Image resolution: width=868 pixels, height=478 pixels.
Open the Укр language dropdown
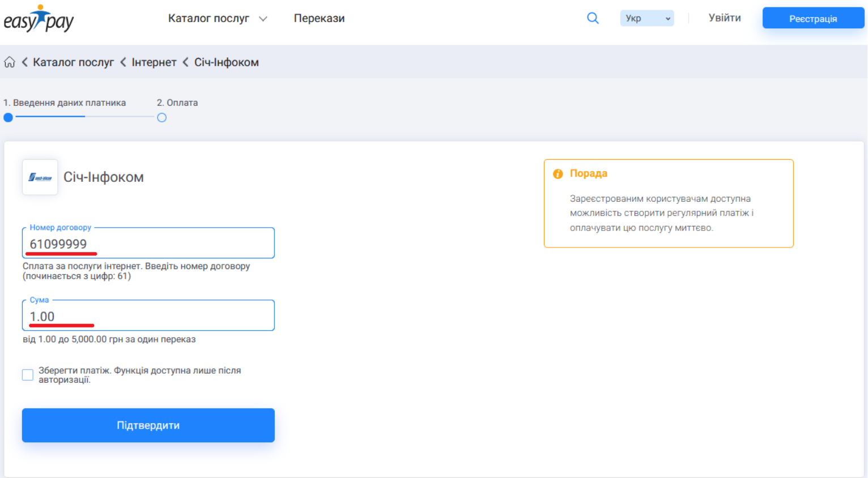tap(646, 18)
